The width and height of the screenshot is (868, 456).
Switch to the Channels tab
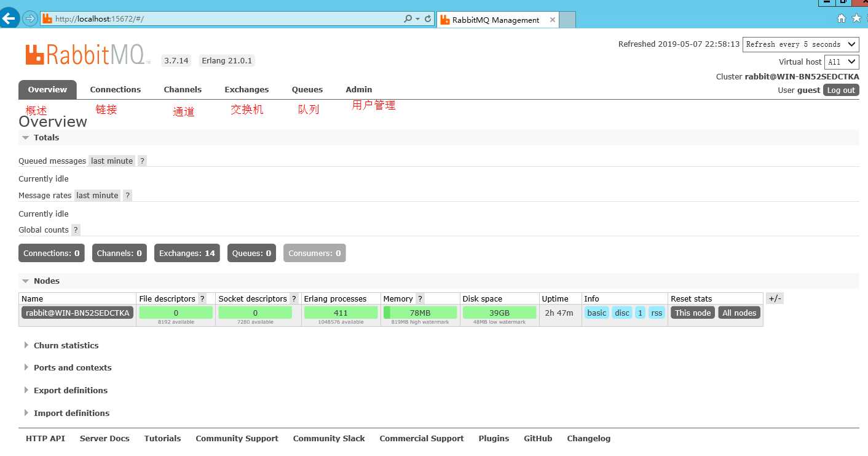[x=183, y=89]
